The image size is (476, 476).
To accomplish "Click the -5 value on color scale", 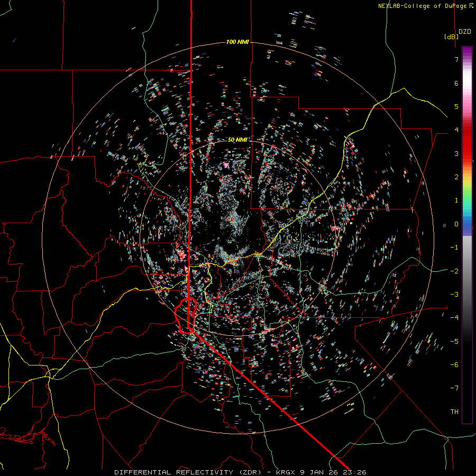I will tap(454, 342).
